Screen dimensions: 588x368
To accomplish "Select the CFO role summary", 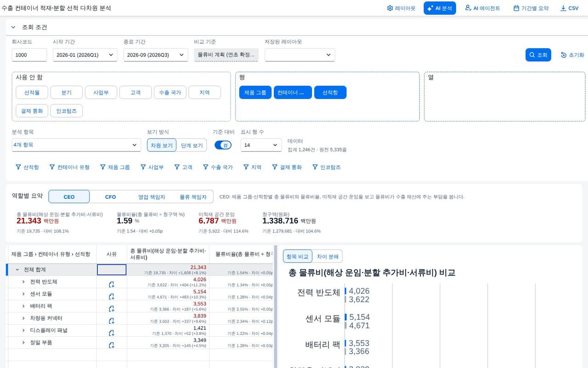I will (x=110, y=197).
